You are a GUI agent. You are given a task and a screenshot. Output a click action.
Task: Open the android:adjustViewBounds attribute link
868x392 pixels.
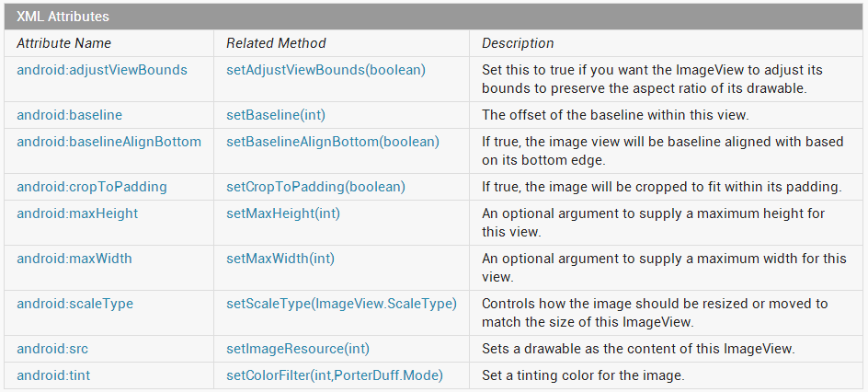102,70
